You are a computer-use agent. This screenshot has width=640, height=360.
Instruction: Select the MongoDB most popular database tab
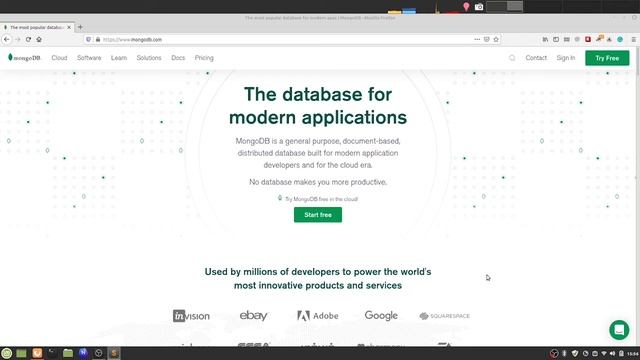point(37,27)
